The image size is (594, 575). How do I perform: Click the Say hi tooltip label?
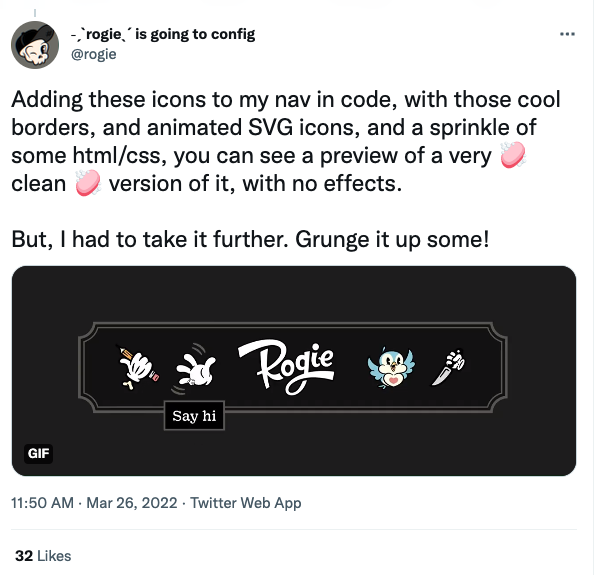click(194, 416)
